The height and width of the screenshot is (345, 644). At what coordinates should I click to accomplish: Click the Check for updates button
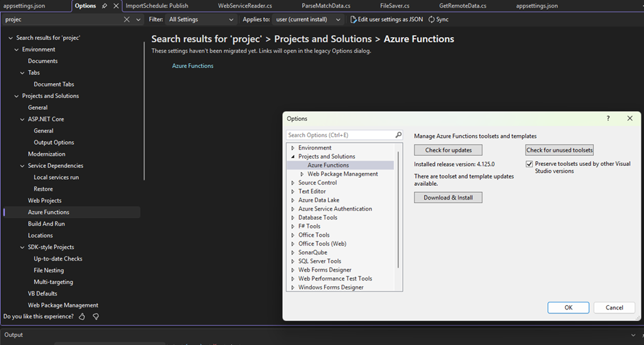(448, 150)
